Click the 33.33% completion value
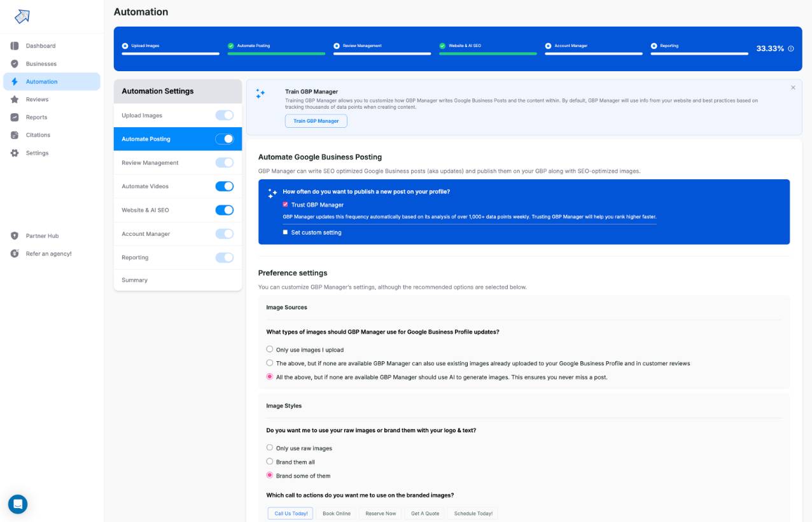The height and width of the screenshot is (522, 812). click(x=770, y=48)
